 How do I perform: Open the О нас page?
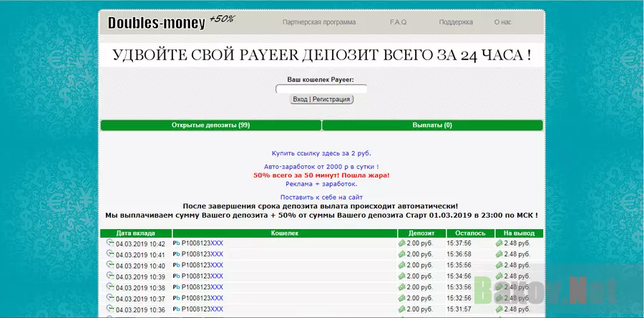pyautogui.click(x=503, y=22)
